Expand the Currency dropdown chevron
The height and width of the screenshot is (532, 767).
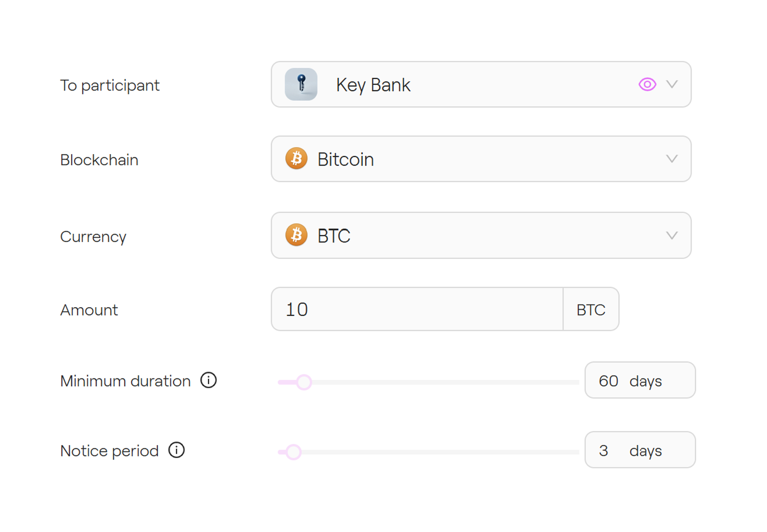(672, 235)
